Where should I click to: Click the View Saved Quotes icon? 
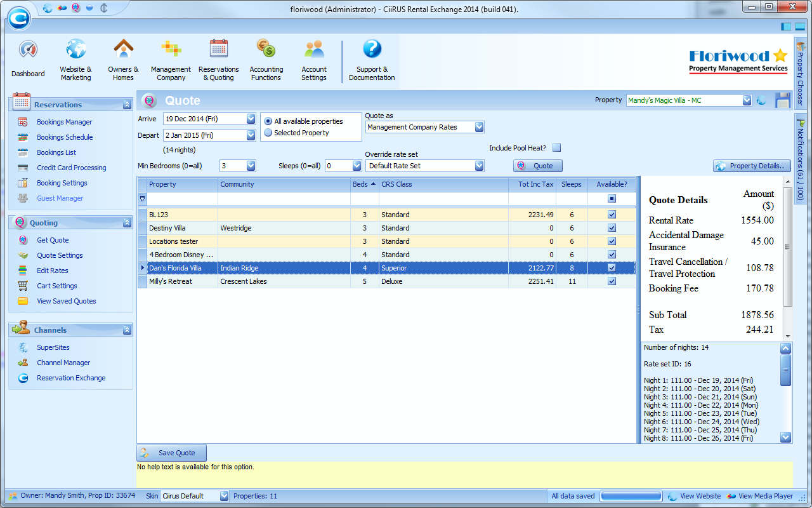(23, 301)
